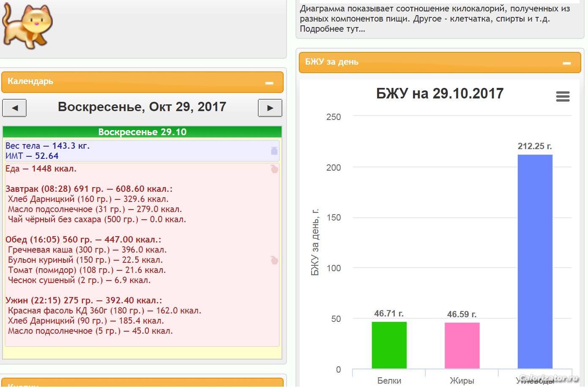Open the chart hamburger export menu
The width and height of the screenshot is (588, 387).
coord(563,96)
